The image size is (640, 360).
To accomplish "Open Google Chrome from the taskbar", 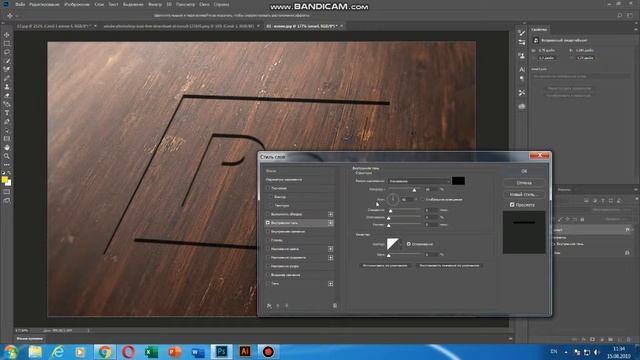I will point(104,351).
